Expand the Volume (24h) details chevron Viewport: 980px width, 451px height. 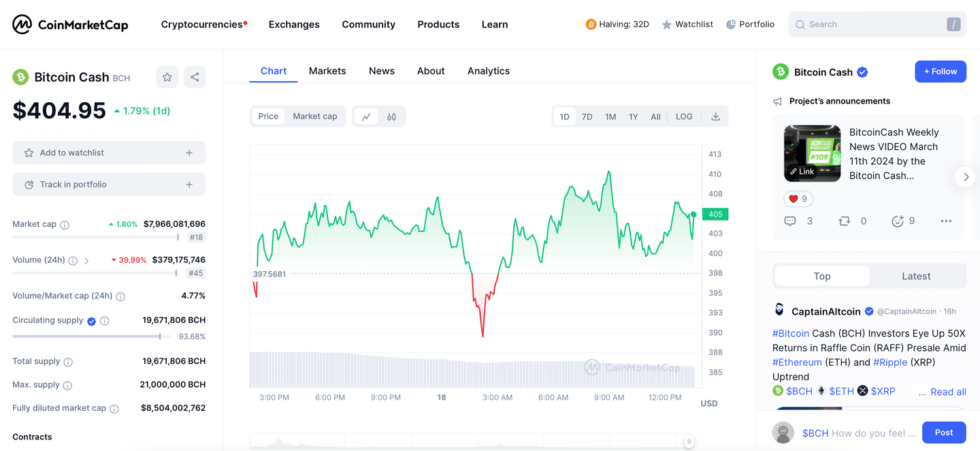point(86,260)
